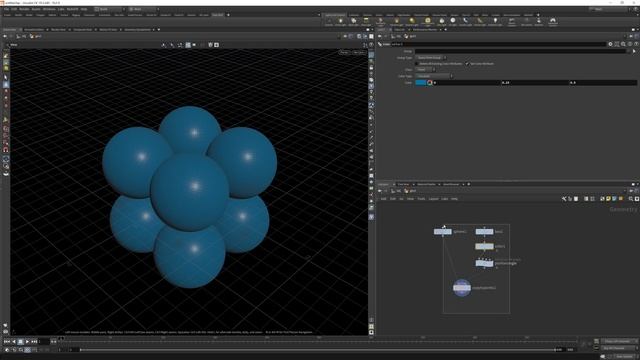640x360 pixels.
Task: Click the Ambient Light bulb shelf tool
Action: point(495,22)
